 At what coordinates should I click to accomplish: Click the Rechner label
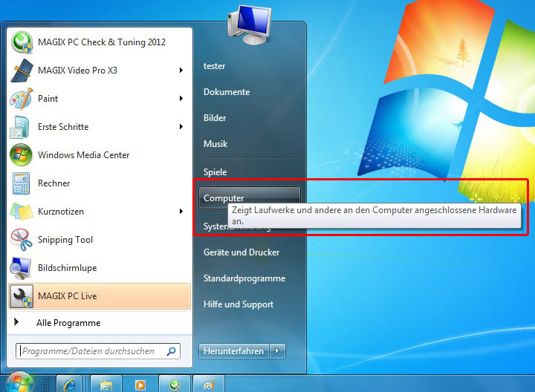click(54, 183)
